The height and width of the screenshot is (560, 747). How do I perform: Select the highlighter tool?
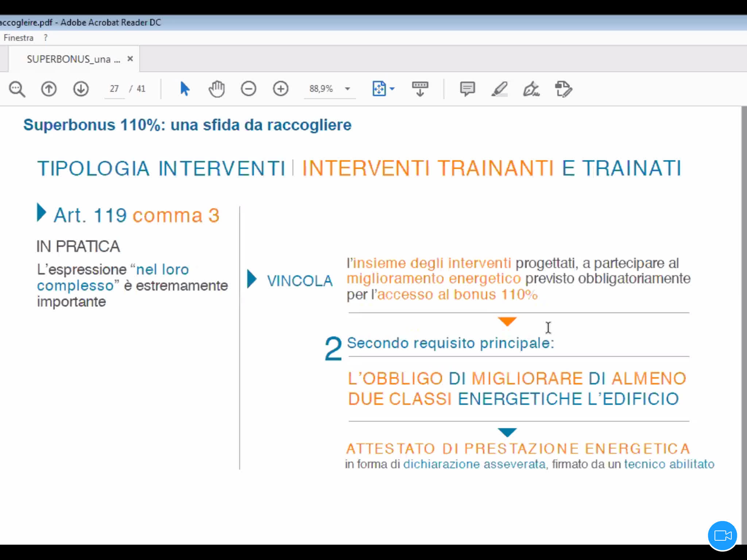tap(499, 89)
